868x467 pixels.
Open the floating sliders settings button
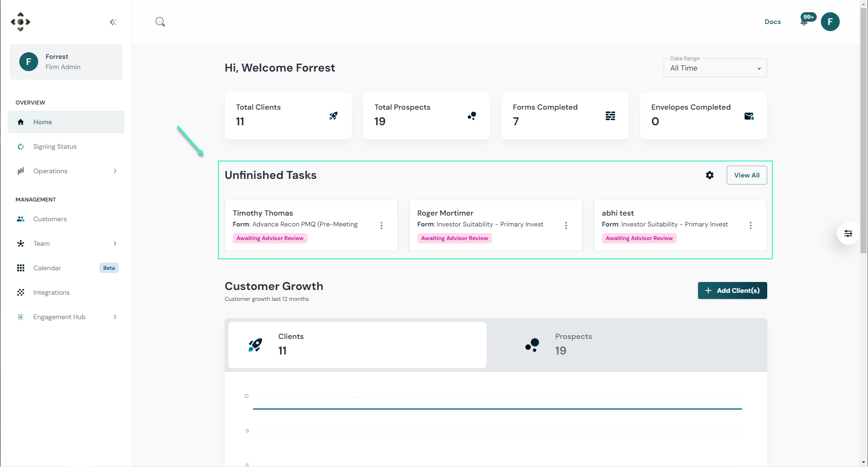[x=848, y=233]
